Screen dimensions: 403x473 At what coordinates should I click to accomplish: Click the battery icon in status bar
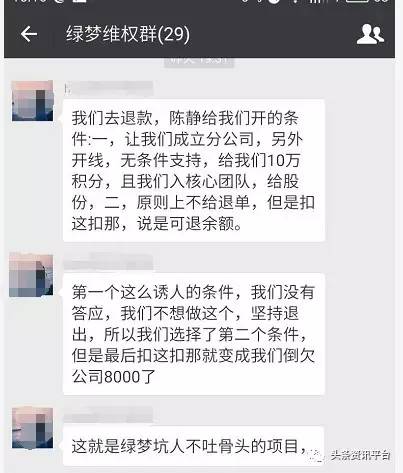pos(357,1)
